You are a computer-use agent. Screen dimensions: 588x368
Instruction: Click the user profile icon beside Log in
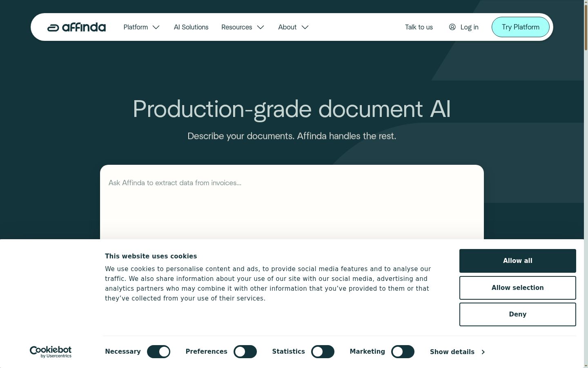coord(452,27)
